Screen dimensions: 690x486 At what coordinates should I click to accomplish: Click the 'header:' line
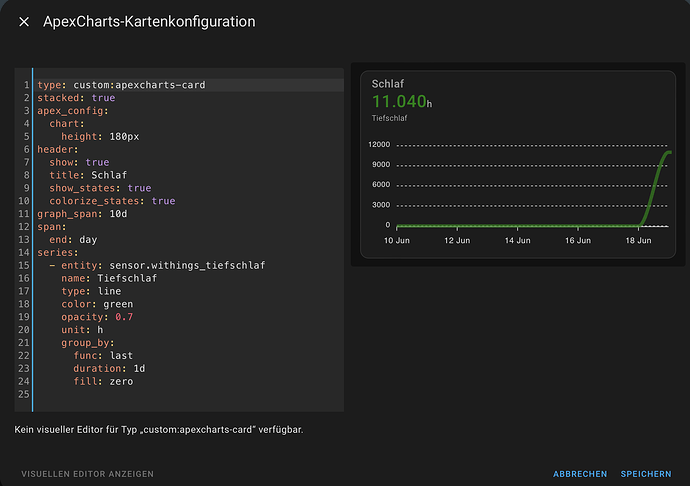click(58, 149)
